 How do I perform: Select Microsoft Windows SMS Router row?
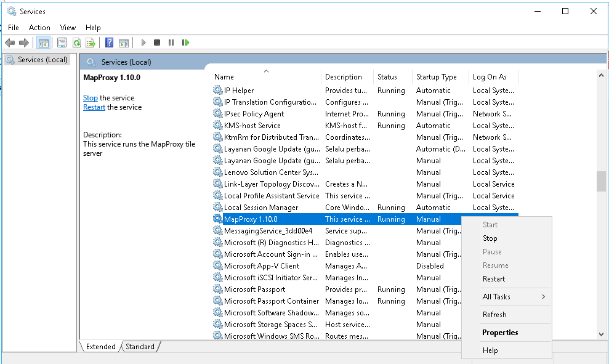coord(337,335)
